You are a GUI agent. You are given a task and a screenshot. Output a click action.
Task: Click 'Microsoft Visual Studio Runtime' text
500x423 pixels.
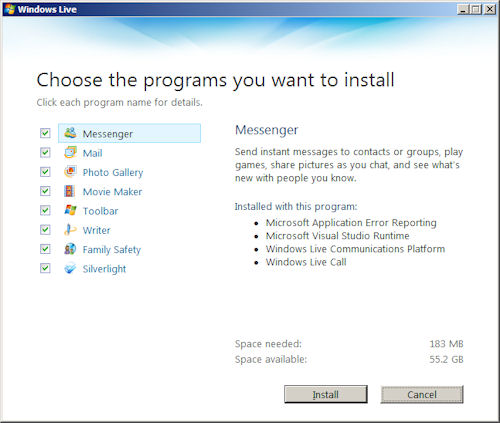pyautogui.click(x=337, y=236)
